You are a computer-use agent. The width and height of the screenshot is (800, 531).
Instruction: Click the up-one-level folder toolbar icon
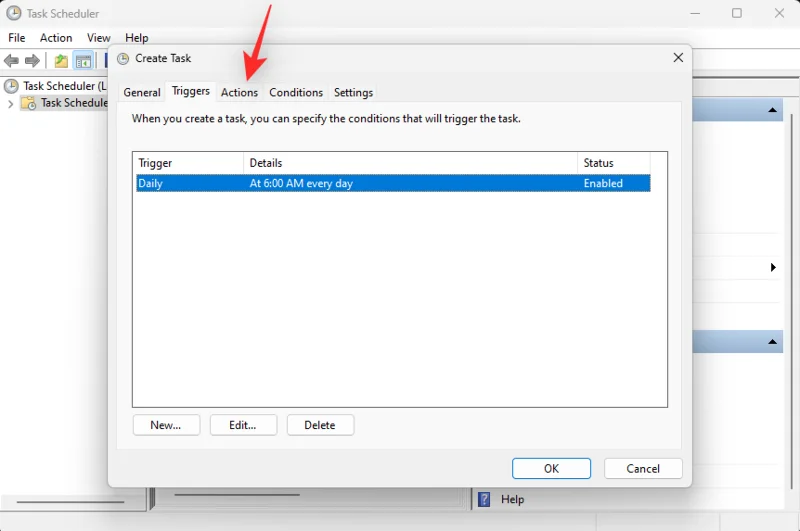click(61, 61)
